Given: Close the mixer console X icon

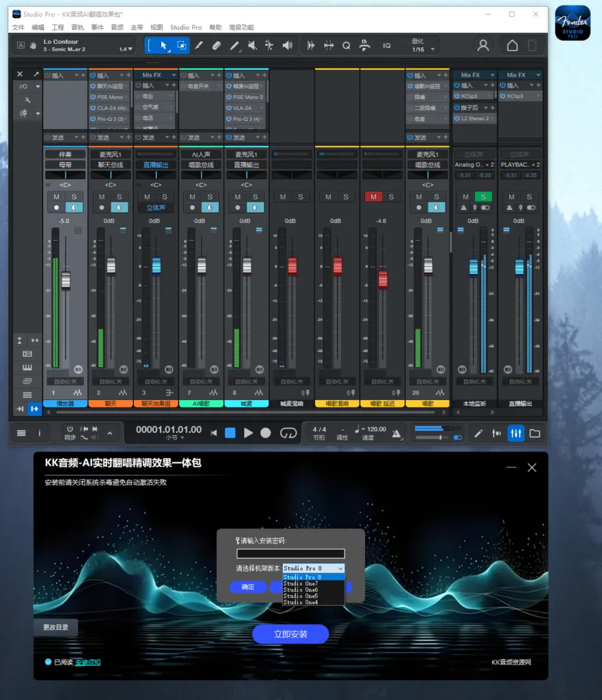Looking at the screenshot, I should click(20, 74).
